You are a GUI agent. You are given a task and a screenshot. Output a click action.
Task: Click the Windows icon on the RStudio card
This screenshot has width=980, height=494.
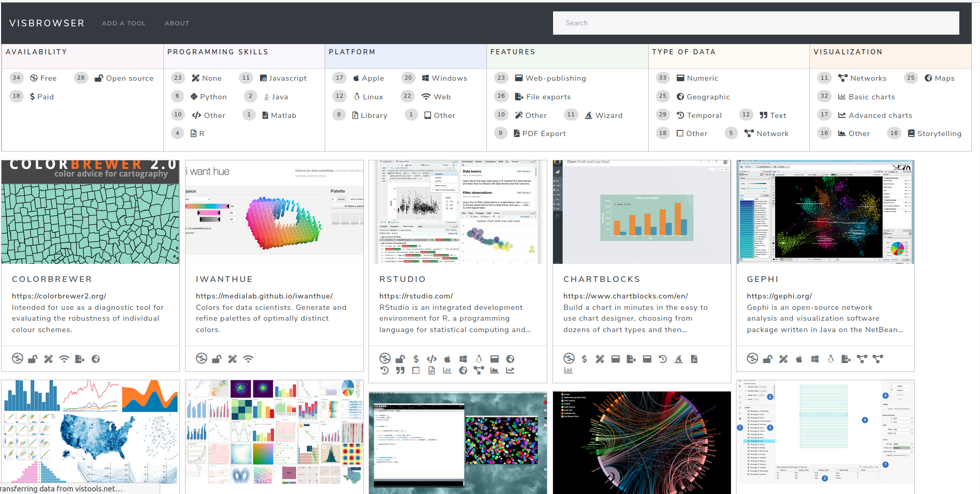point(463,358)
